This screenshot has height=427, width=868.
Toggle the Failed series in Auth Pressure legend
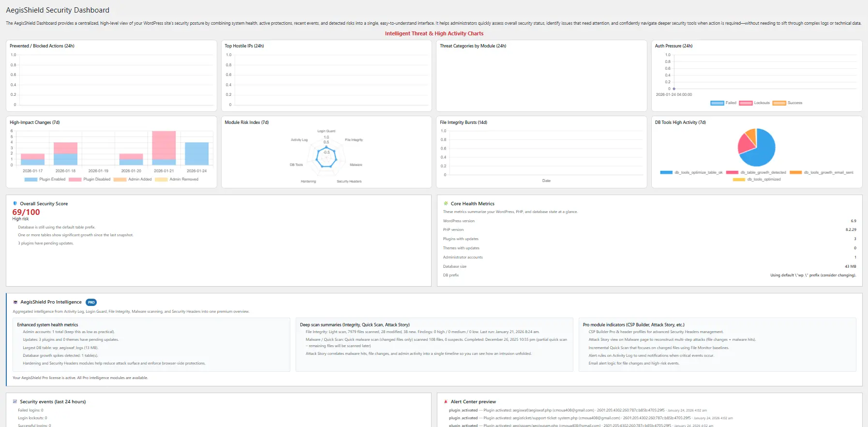pos(723,103)
